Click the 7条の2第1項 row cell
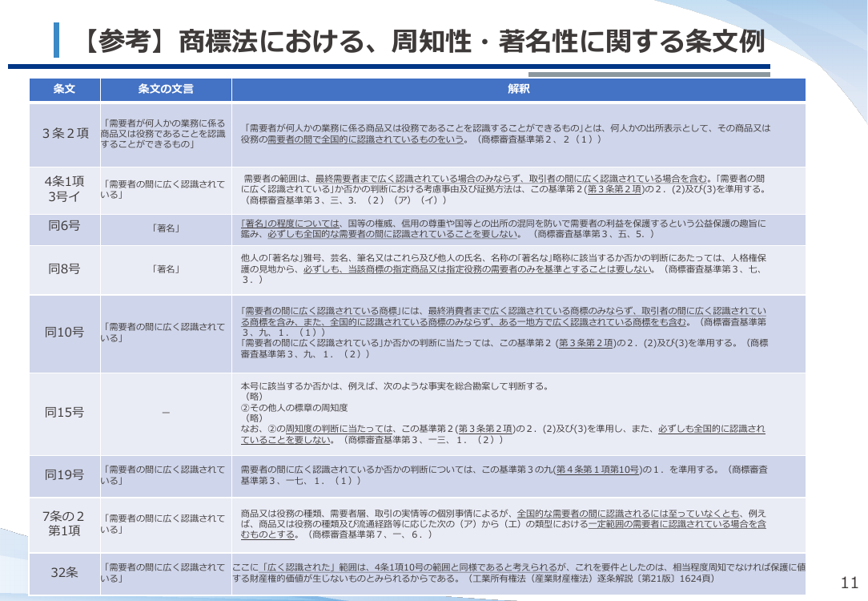The width and height of the screenshot is (868, 601). pos(65,523)
